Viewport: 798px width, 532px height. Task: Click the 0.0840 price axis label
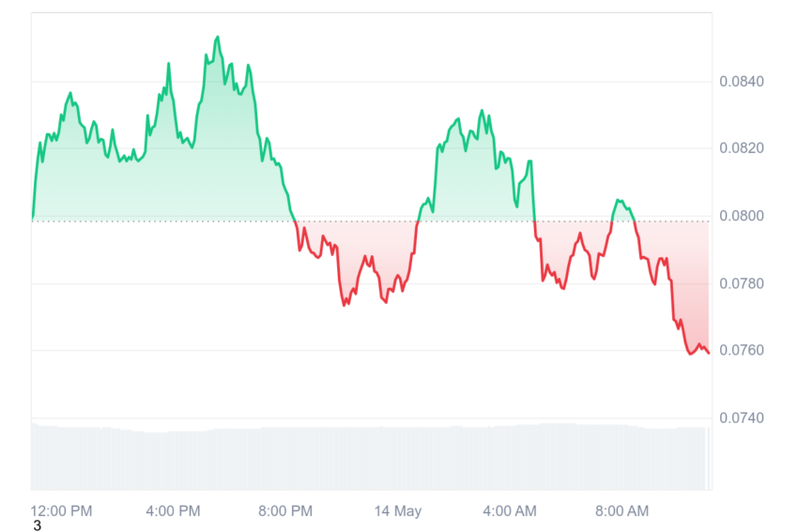741,82
